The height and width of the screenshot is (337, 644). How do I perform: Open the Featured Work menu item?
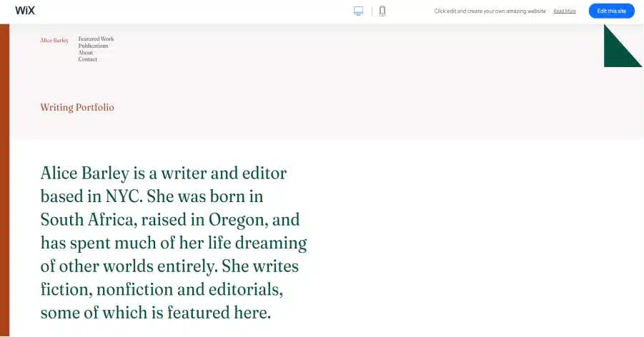pos(96,39)
